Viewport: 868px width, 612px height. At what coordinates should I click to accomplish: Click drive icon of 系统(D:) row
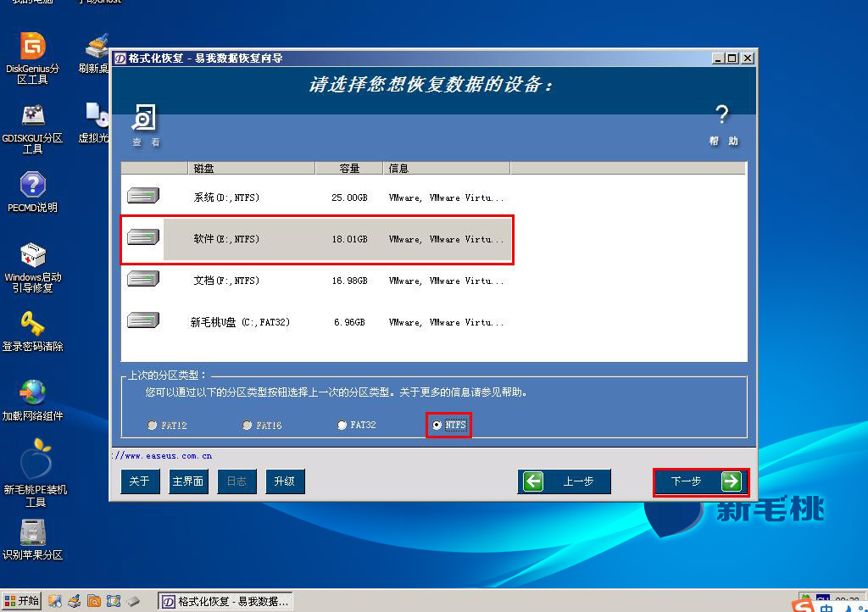[x=142, y=195]
